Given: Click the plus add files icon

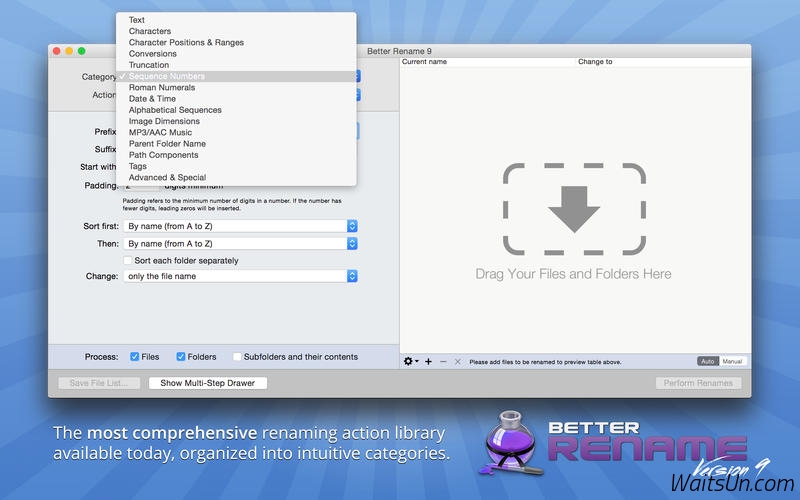Looking at the screenshot, I should 429,361.
